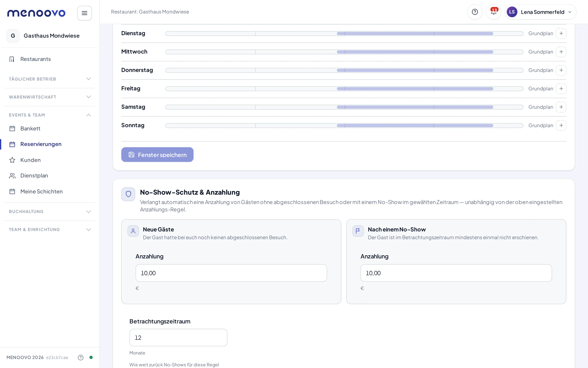
Task: Open the help question mark in header
Action: 475,12
